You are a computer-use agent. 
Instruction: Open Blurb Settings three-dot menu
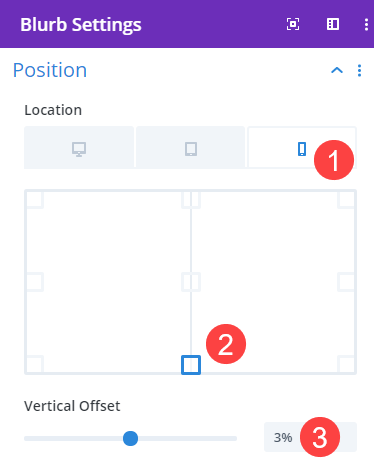coord(366,24)
